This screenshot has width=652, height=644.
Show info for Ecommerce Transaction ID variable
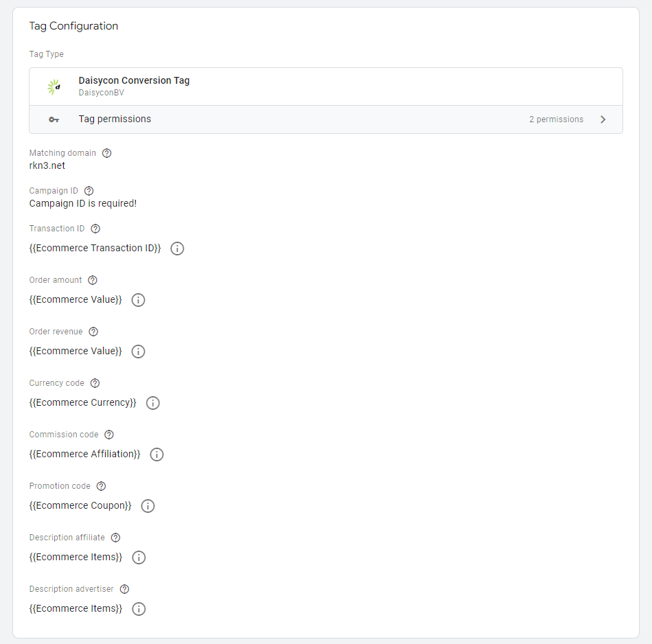tap(177, 249)
